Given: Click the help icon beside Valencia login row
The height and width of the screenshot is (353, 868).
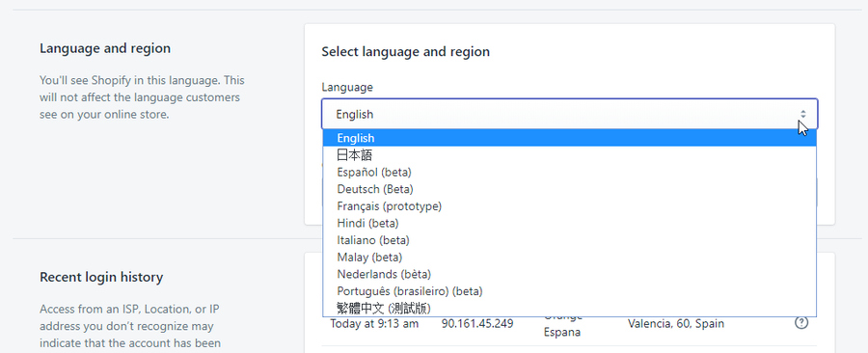Looking at the screenshot, I should click(801, 322).
